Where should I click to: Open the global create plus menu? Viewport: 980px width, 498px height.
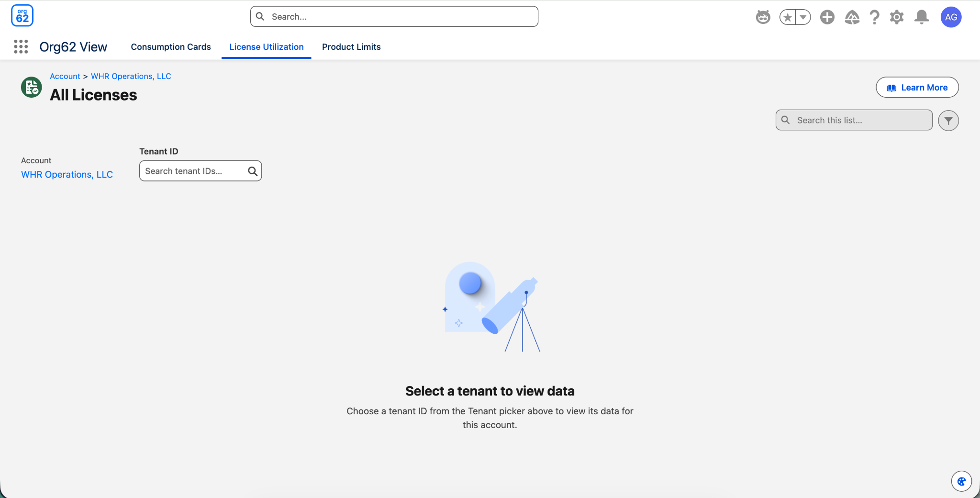827,17
